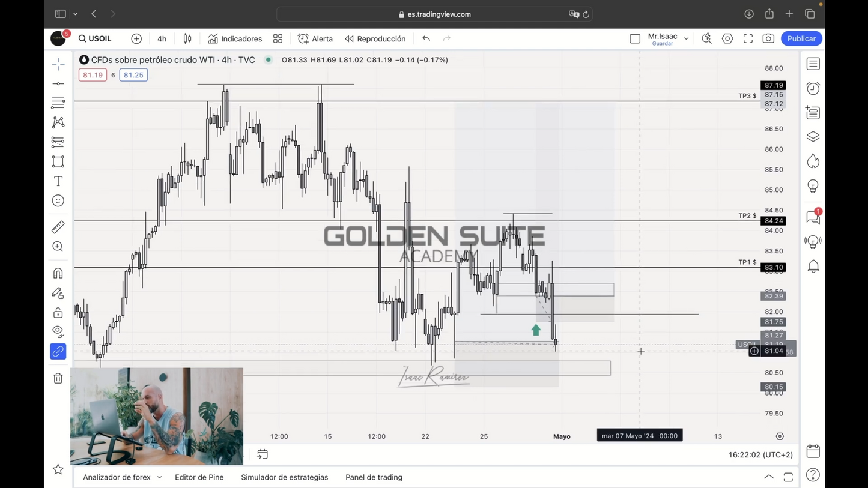Open the alerts panel clock icon
868x488 pixels.
click(x=813, y=88)
